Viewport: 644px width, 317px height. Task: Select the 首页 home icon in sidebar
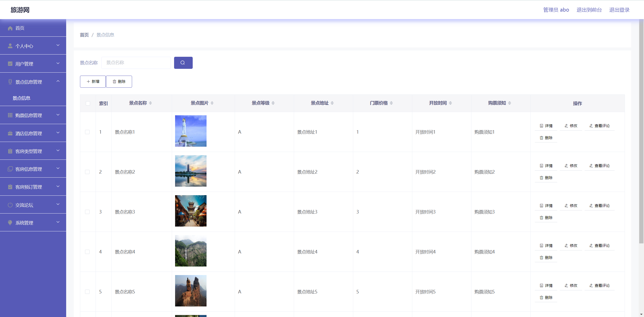point(10,28)
